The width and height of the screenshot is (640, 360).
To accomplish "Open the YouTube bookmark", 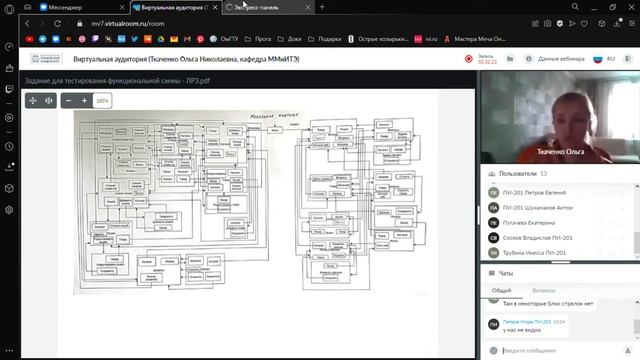I will point(29,39).
